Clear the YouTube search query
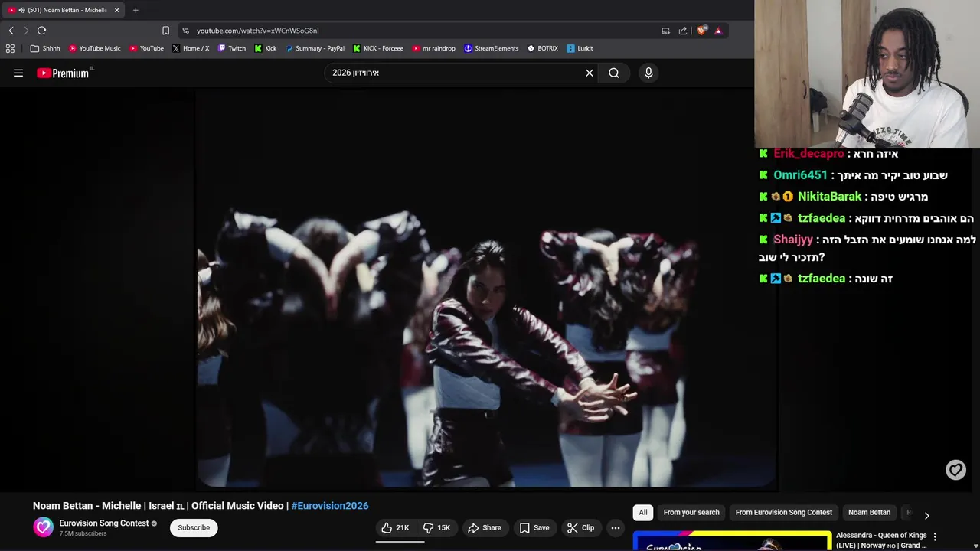Image resolution: width=980 pixels, height=551 pixels. click(590, 73)
